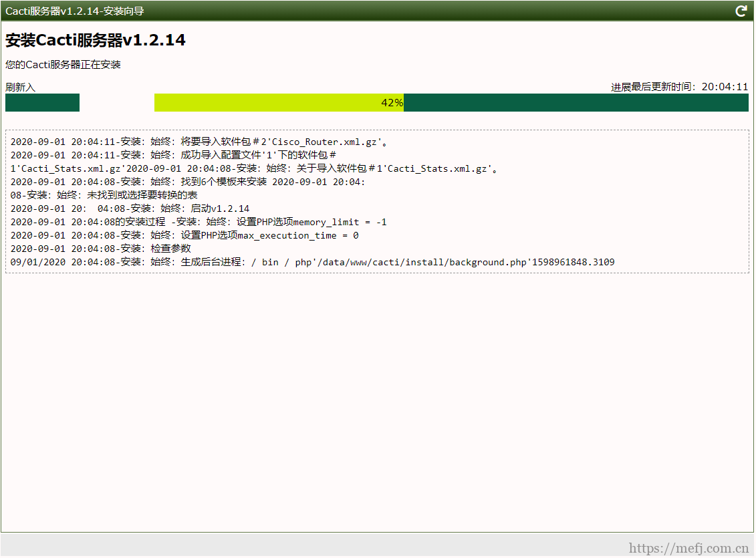Viewport: 756px width, 558px height.
Task: Click log line '检查参数'
Action: pyautogui.click(x=100, y=249)
